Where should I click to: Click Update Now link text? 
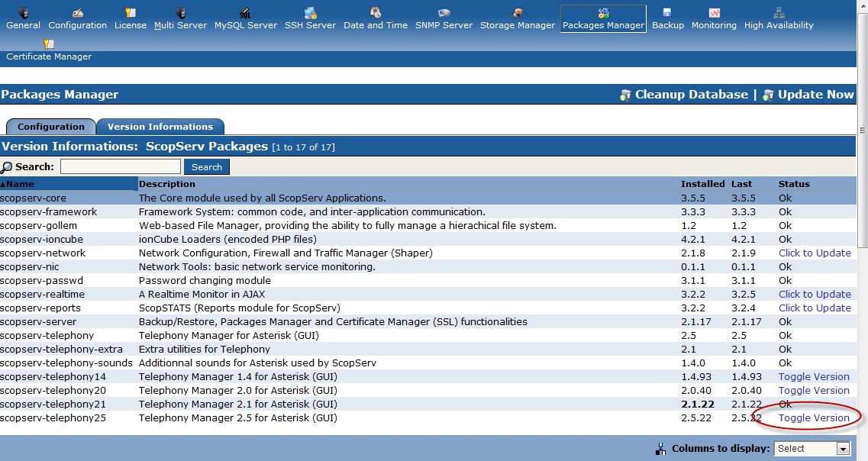(816, 95)
